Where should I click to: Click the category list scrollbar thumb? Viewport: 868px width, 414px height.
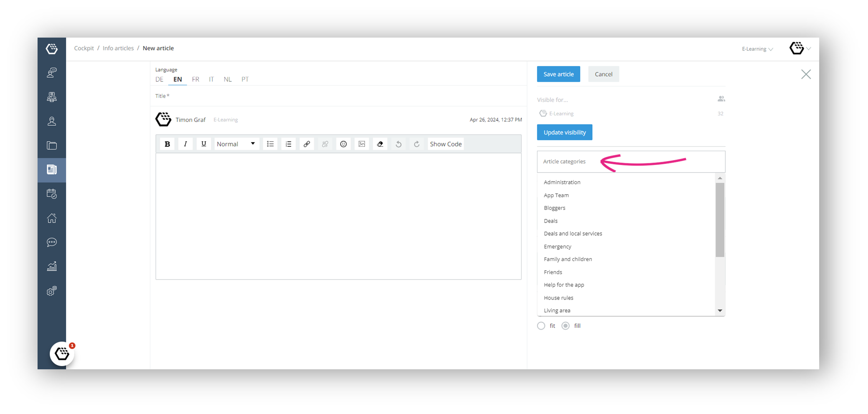720,220
